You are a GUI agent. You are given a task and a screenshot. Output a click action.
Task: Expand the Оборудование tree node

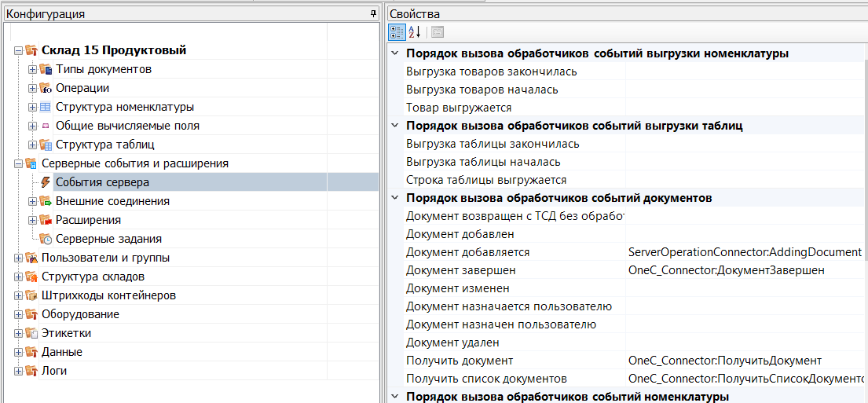(x=18, y=314)
